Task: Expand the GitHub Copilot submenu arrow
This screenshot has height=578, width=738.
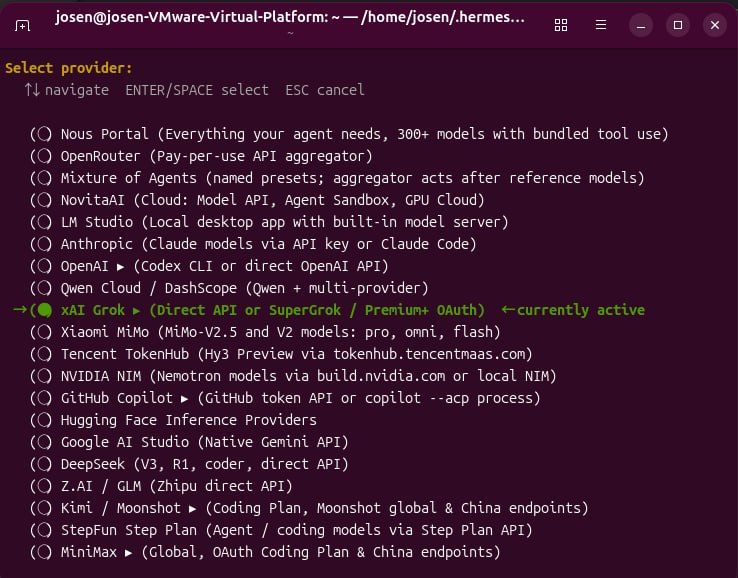Action: pos(184,399)
